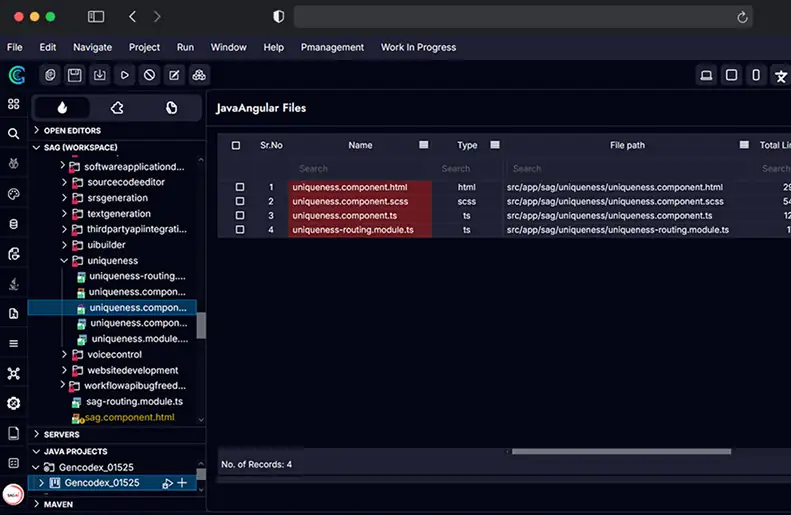
Task: Click the cubes/modules toolbar icon
Action: point(199,75)
